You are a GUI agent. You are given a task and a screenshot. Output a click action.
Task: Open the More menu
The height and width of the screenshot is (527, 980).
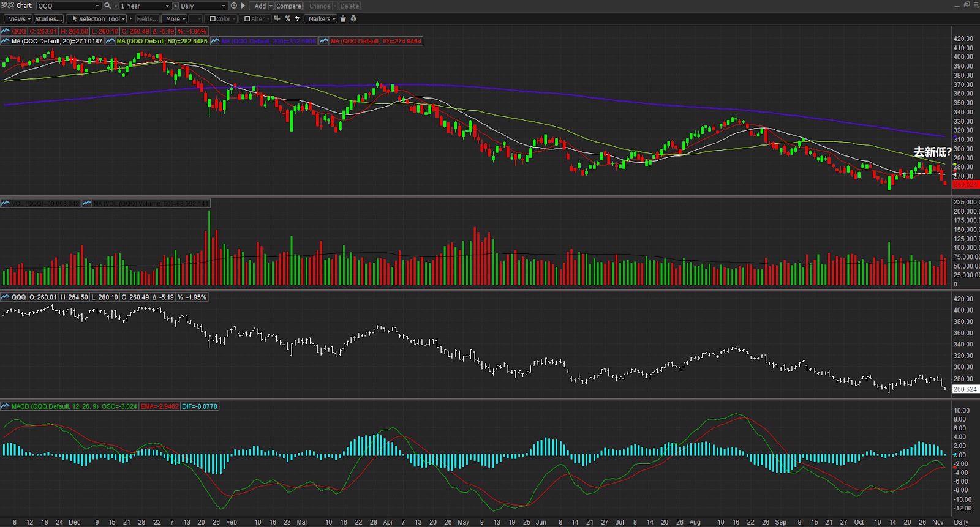[x=175, y=19]
